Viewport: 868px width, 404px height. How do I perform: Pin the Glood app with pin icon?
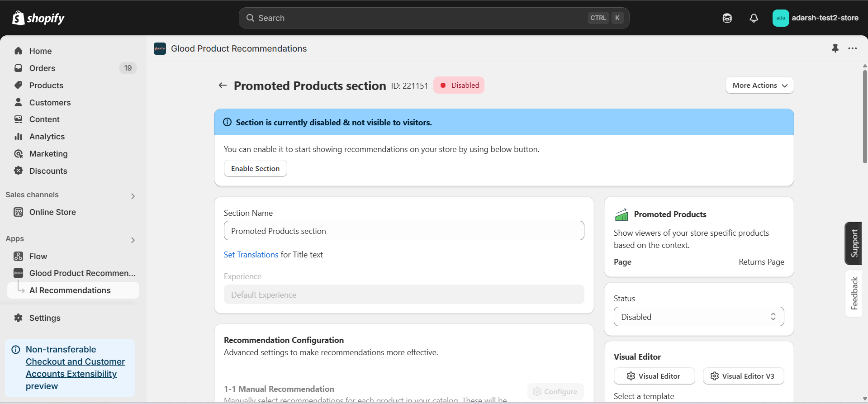tap(835, 48)
